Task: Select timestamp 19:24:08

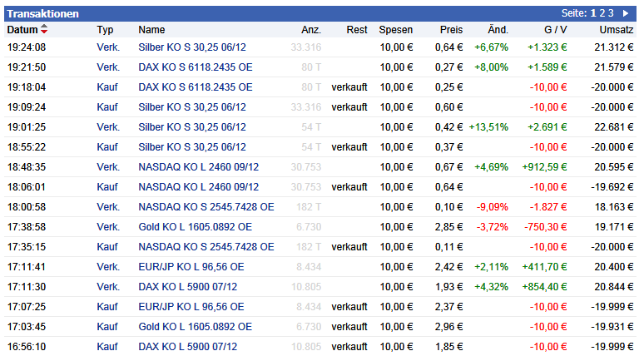Action: 27,47
